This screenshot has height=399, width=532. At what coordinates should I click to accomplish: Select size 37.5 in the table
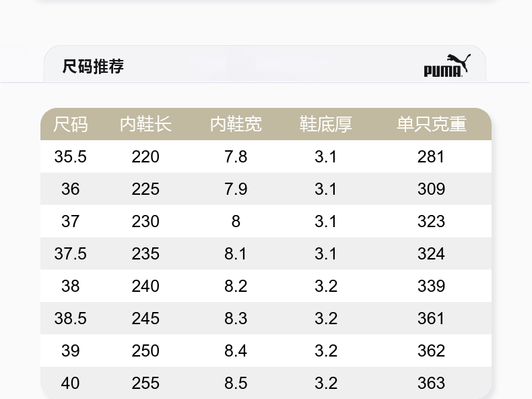click(x=71, y=253)
